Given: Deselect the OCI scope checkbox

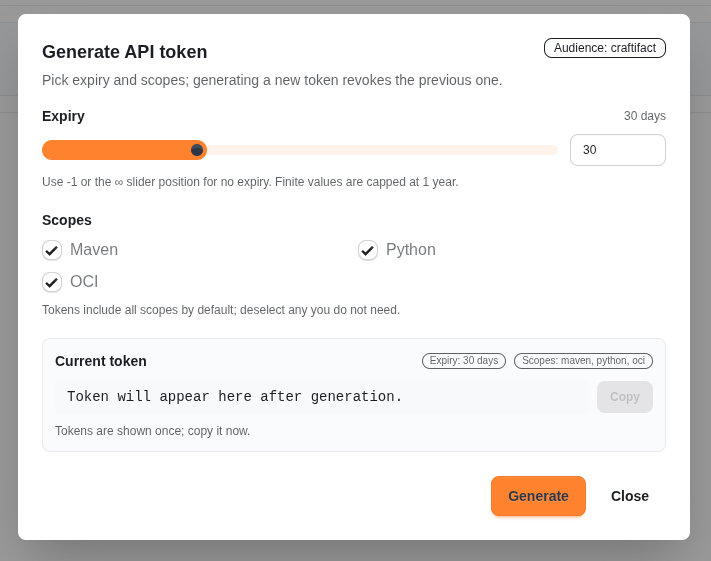Looking at the screenshot, I should 52,282.
